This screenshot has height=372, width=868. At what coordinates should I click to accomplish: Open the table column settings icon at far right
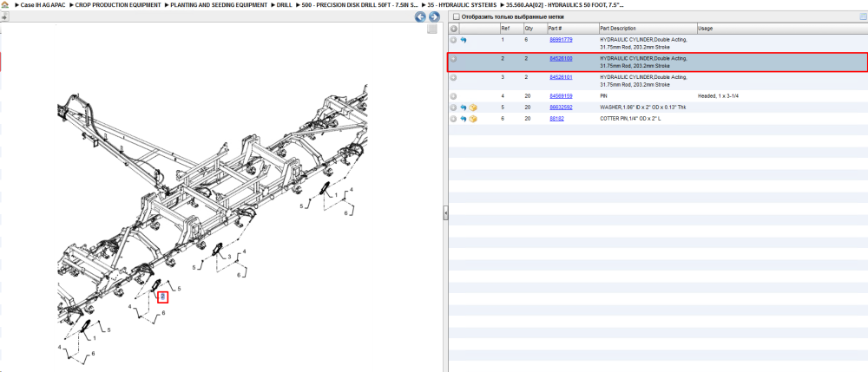(863, 17)
